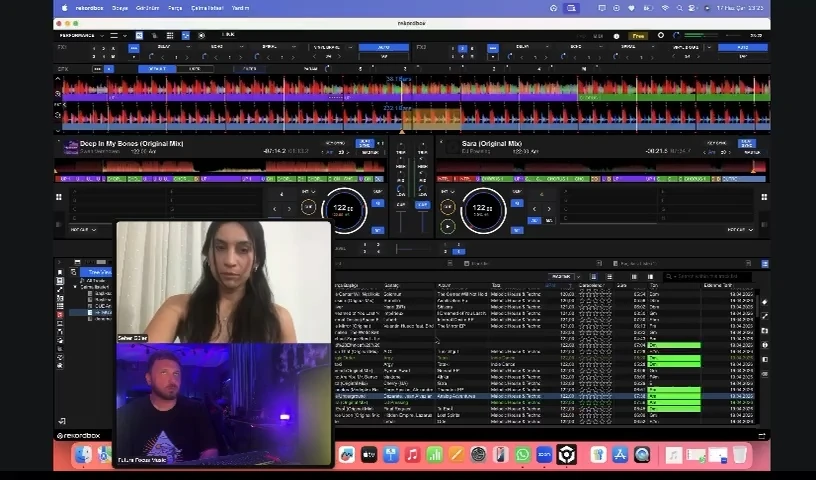This screenshot has height=480, width=816.
Task: Click the pads grid icon left of deck 1
Action: [x=59, y=197]
